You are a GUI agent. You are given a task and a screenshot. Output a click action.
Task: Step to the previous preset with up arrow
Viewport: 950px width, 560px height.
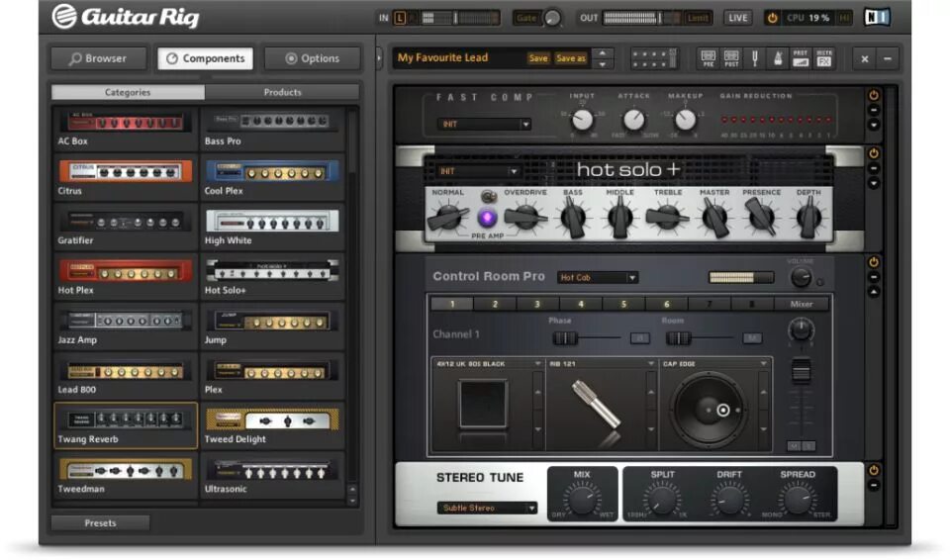click(x=603, y=53)
